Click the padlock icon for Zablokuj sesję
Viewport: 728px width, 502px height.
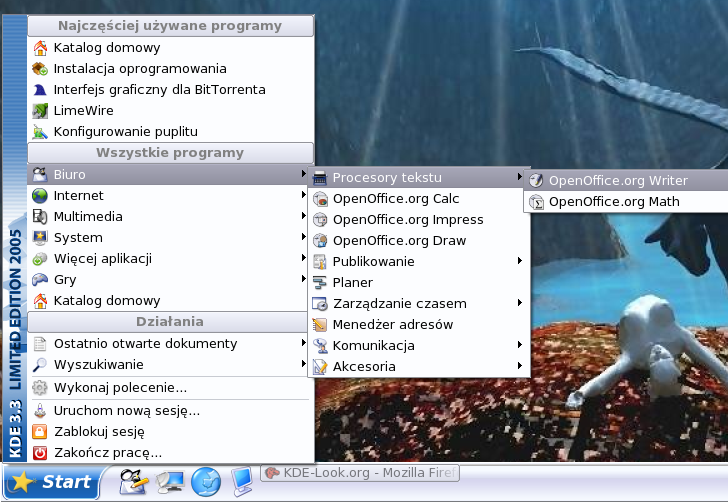[40, 431]
